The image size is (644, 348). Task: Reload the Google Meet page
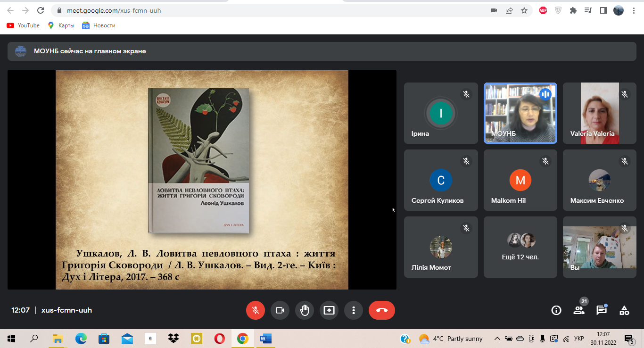(x=41, y=10)
